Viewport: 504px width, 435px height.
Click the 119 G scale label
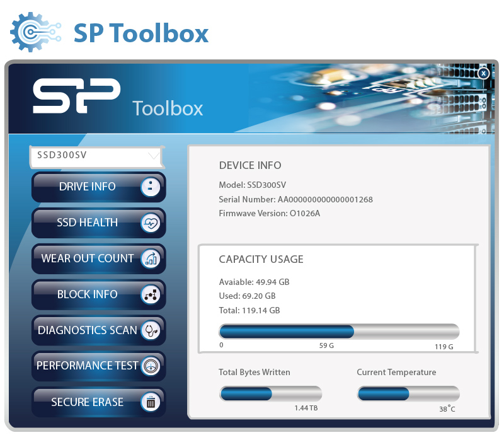click(x=444, y=347)
